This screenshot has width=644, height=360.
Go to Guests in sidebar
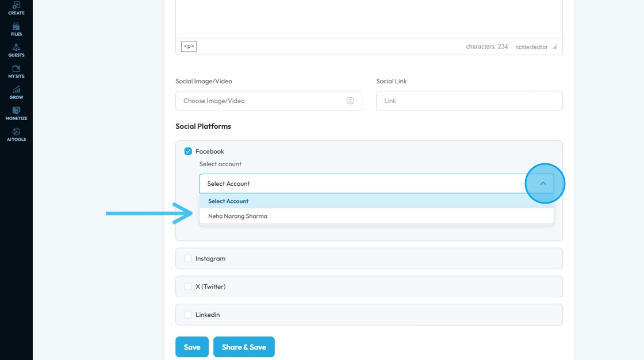16,50
